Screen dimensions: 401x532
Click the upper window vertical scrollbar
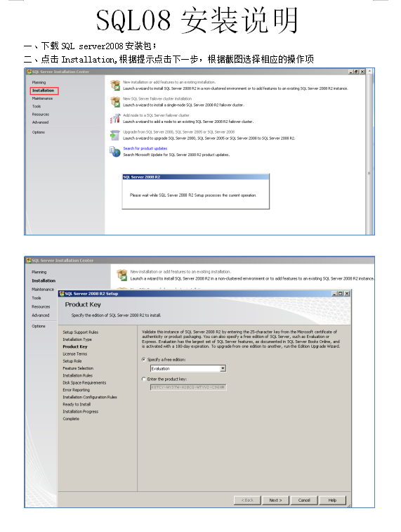pos(369,153)
